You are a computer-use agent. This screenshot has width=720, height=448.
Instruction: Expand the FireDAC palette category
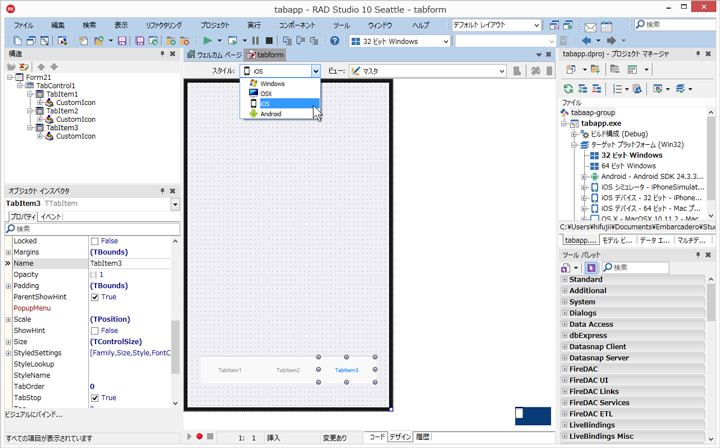click(x=565, y=369)
